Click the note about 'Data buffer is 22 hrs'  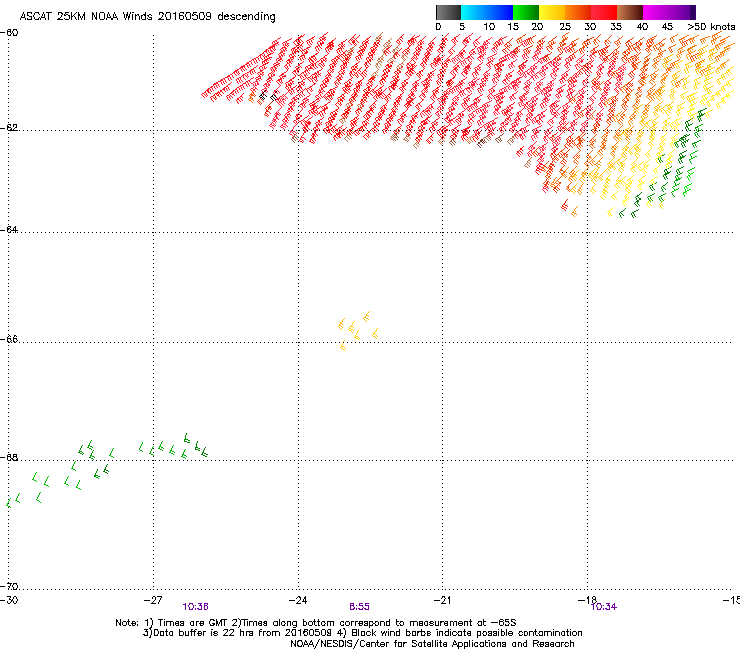point(362,633)
